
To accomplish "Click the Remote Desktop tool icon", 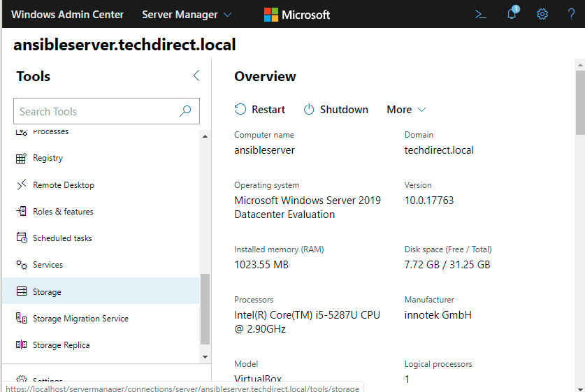I will point(21,185).
